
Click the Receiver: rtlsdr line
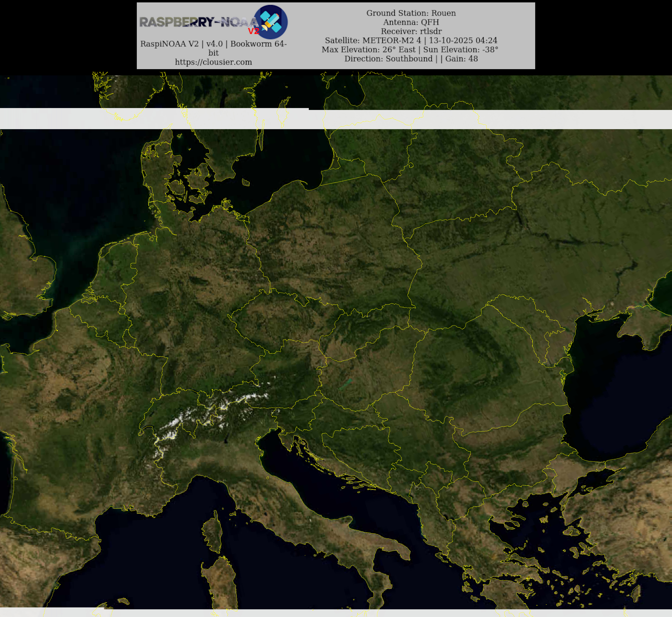click(x=411, y=31)
